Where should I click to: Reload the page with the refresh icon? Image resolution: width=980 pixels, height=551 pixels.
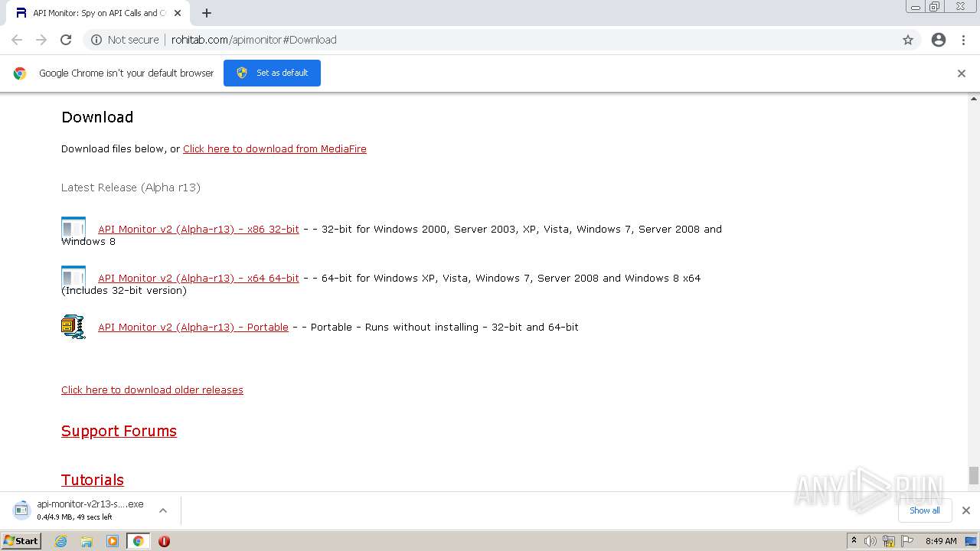pyautogui.click(x=66, y=40)
